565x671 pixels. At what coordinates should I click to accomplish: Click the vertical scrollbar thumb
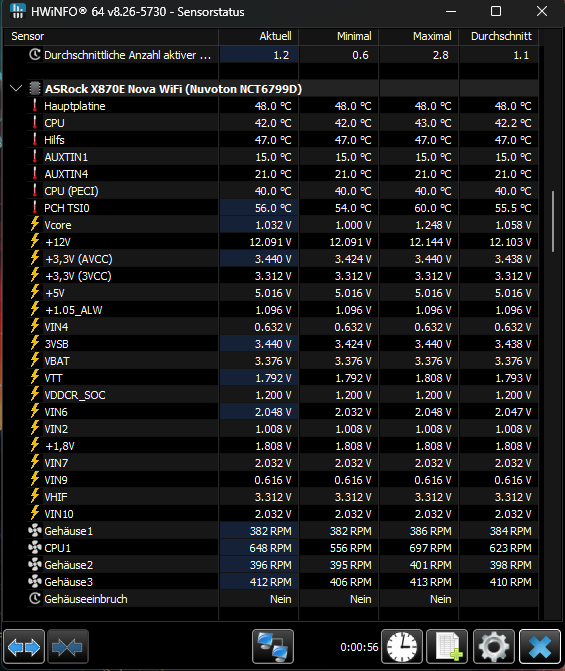(553, 221)
